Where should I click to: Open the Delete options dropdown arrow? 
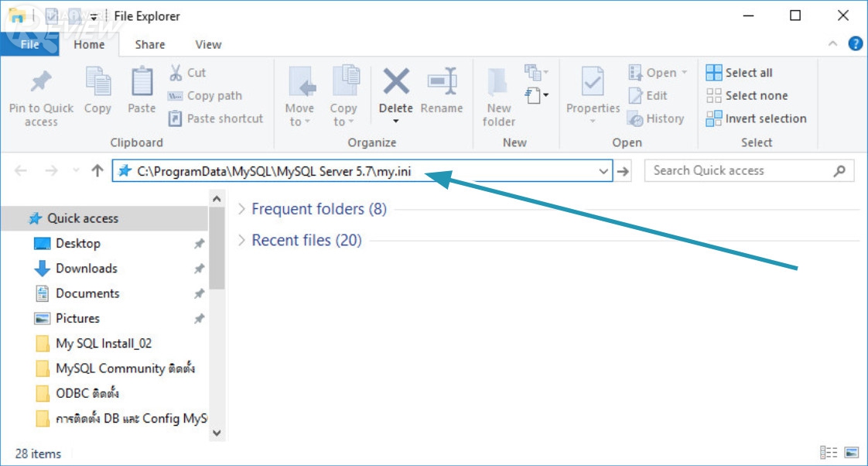(x=396, y=122)
